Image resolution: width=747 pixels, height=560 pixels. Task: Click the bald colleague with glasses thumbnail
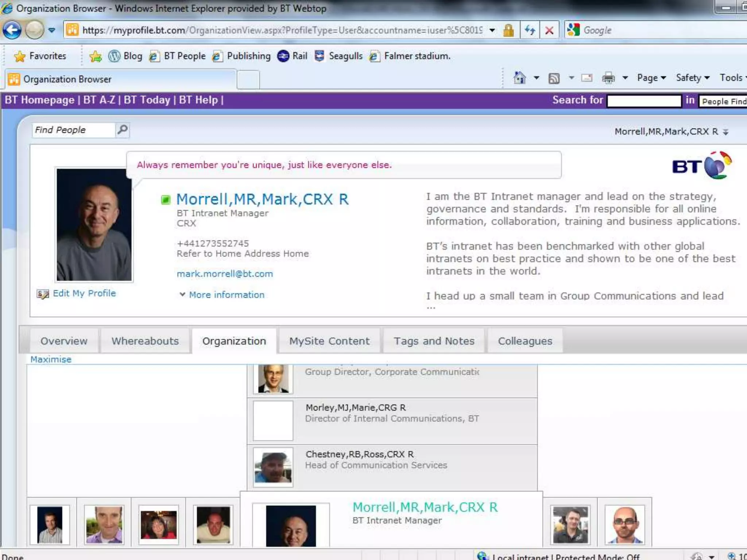pos(624,525)
